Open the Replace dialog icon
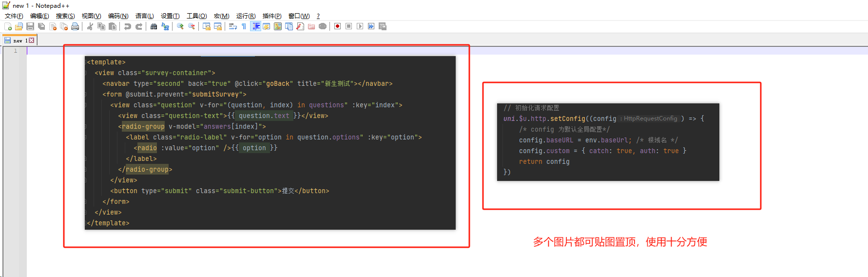This screenshot has width=868, height=277. 165,26
